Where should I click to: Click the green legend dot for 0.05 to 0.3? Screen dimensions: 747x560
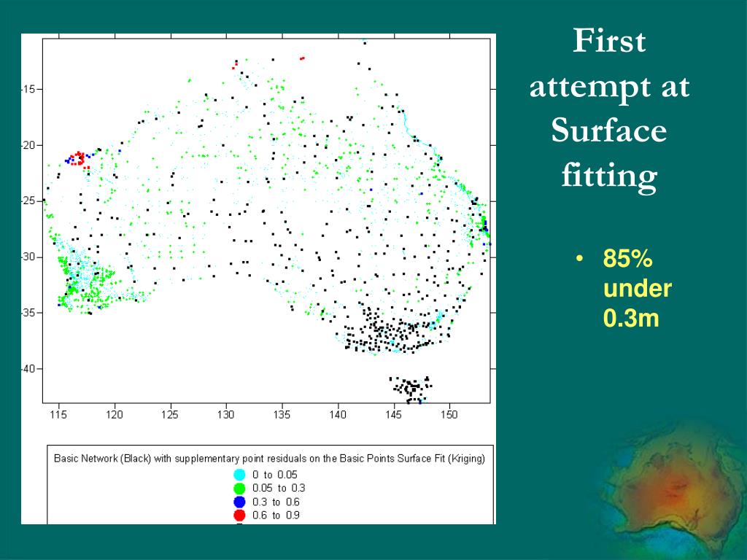click(x=239, y=488)
